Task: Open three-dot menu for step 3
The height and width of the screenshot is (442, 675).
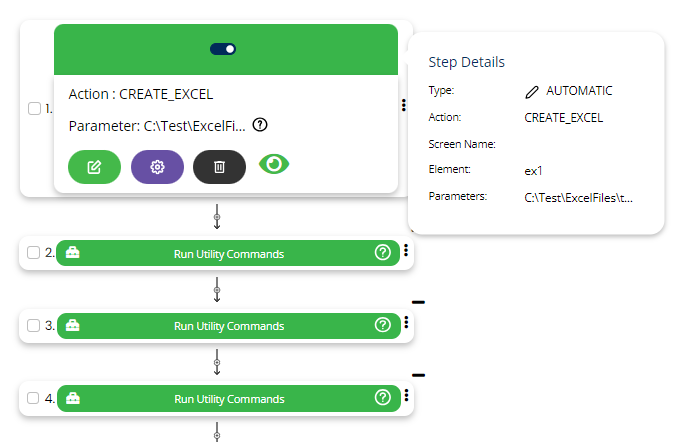Action: pos(407,323)
